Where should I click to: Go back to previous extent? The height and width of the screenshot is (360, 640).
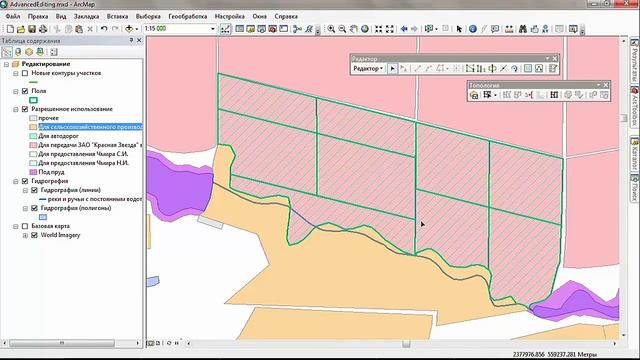pos(404,29)
